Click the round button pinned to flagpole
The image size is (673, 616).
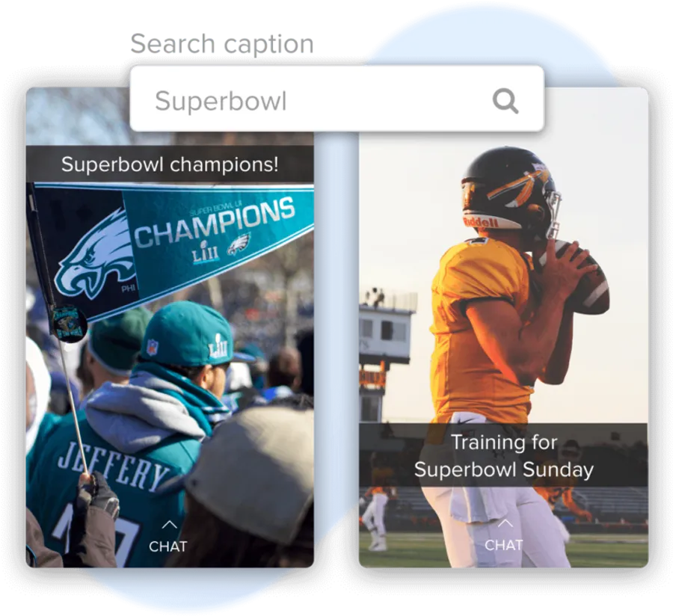click(69, 324)
